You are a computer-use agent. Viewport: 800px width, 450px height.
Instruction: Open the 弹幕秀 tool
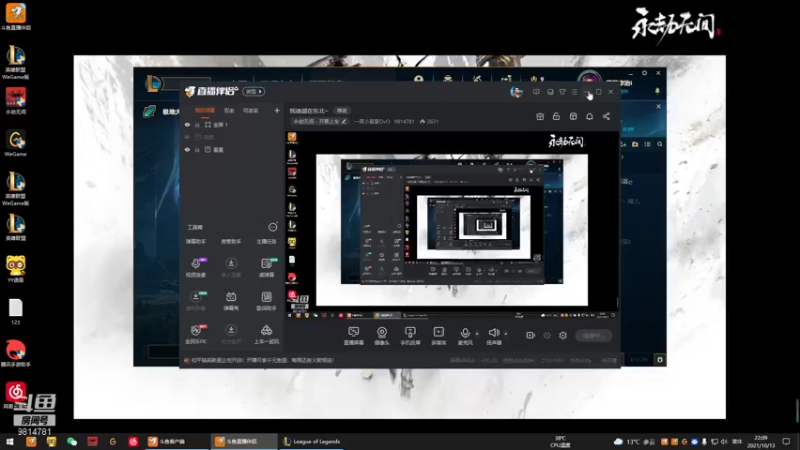[231, 301]
